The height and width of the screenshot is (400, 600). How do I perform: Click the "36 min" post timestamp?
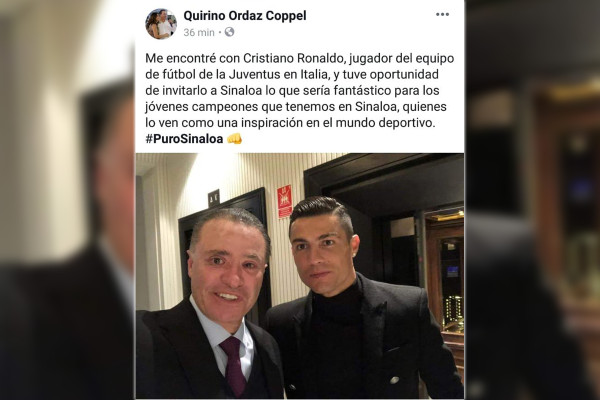pos(199,33)
